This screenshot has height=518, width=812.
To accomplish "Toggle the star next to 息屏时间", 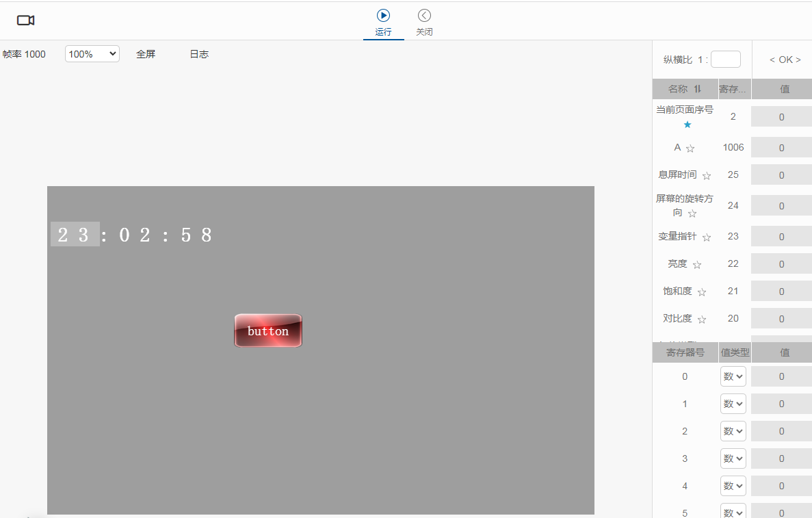I will (x=707, y=176).
